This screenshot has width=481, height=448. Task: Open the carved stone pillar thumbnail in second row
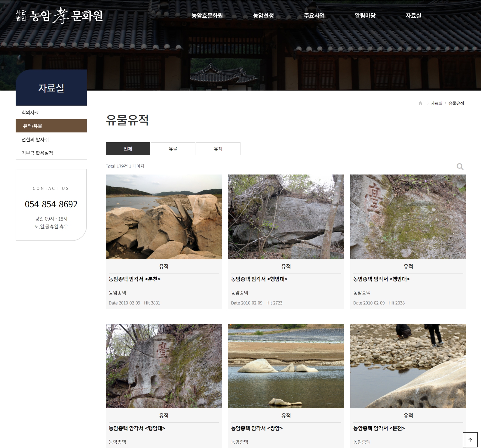coord(164,366)
